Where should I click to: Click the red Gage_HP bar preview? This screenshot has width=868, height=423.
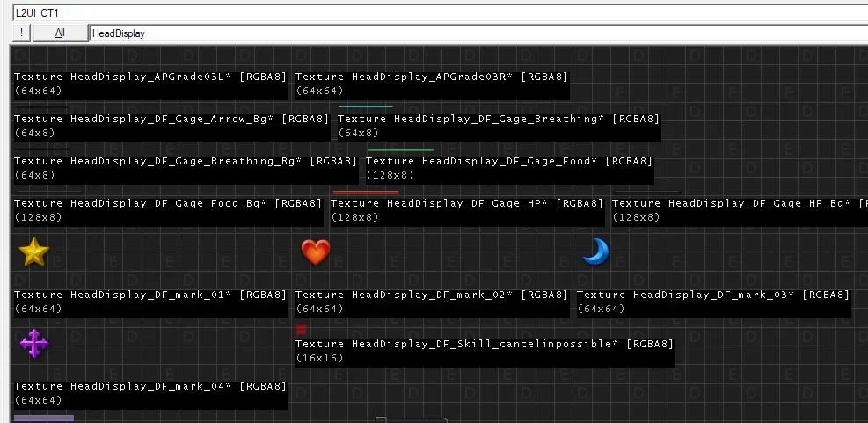click(x=366, y=193)
